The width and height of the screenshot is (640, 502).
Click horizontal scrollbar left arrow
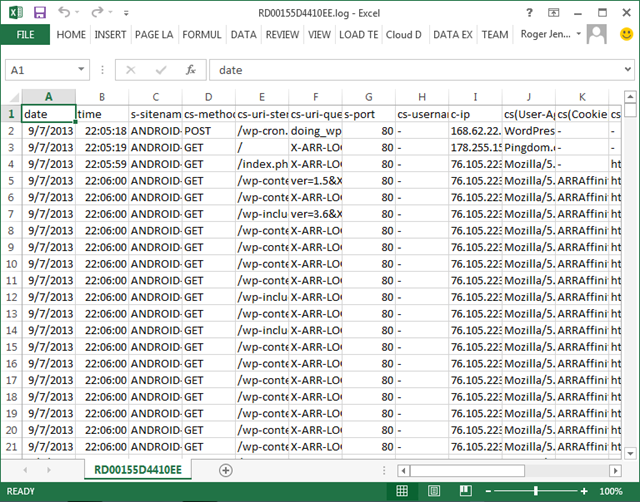click(x=404, y=471)
